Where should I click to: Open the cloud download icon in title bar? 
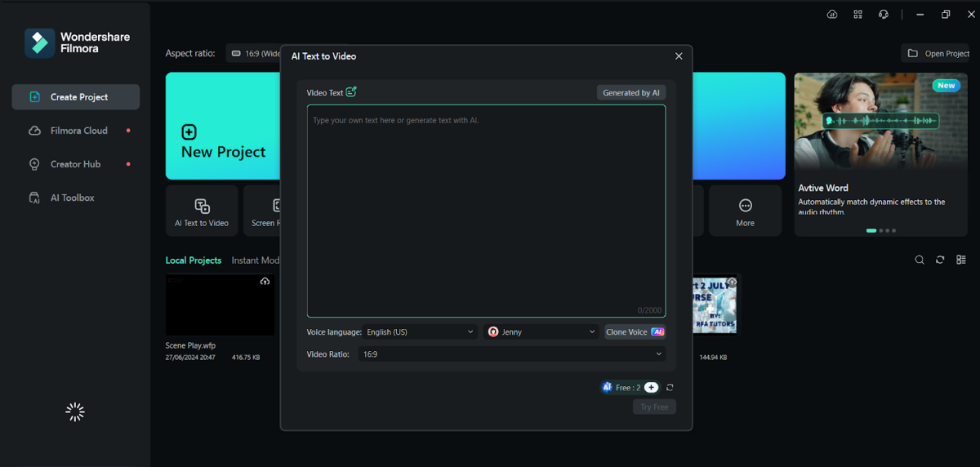pyautogui.click(x=832, y=15)
